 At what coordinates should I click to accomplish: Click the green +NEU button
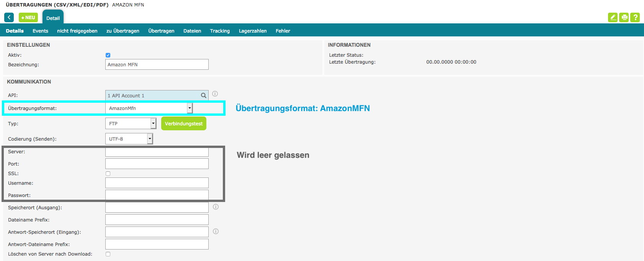coord(28,18)
